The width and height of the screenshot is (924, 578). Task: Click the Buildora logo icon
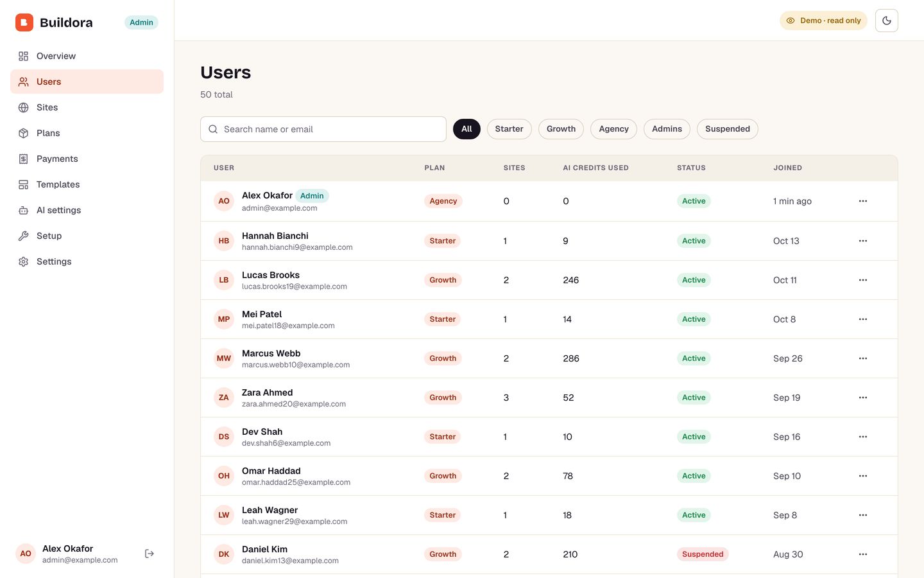pos(24,22)
